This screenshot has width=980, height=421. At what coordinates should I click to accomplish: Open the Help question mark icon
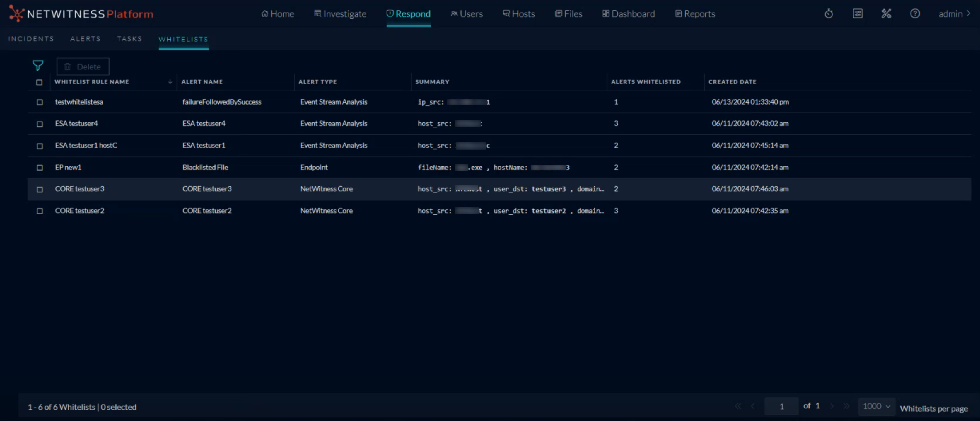915,13
